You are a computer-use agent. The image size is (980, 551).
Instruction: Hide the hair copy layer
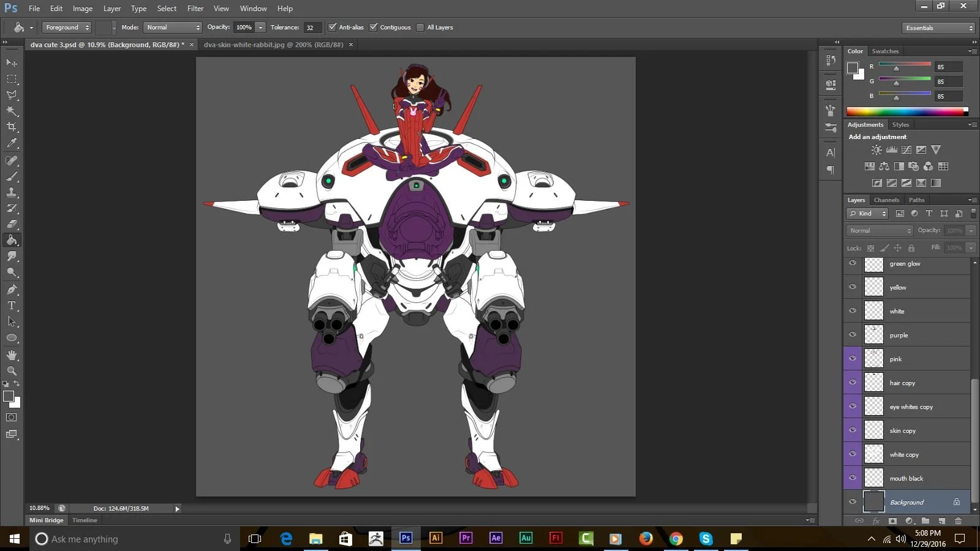(853, 382)
